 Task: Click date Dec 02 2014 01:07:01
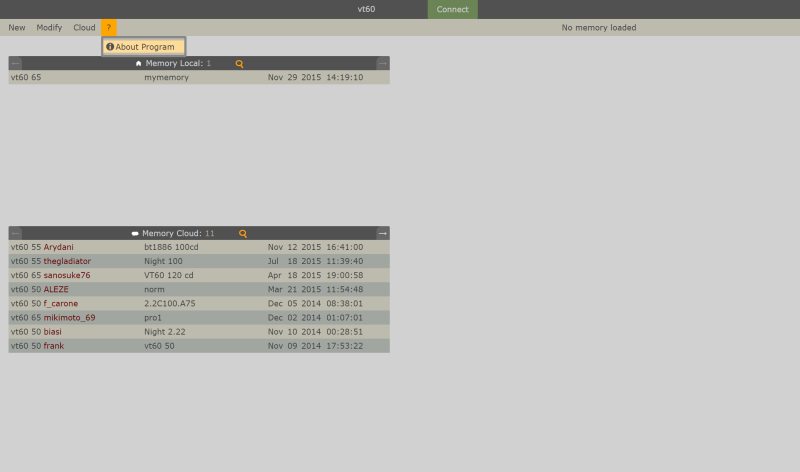pos(315,318)
